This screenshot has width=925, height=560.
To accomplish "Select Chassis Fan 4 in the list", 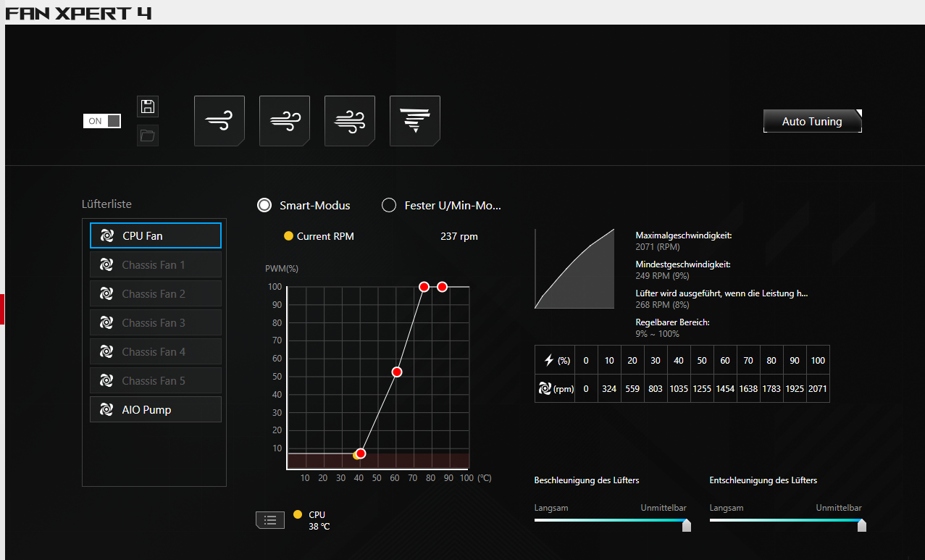I will 156,351.
